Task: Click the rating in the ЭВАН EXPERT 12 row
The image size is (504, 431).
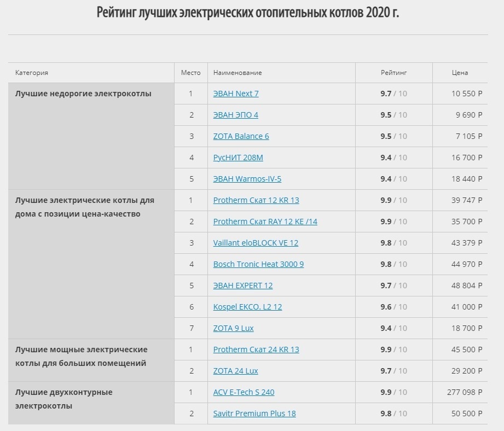Action: (394, 286)
